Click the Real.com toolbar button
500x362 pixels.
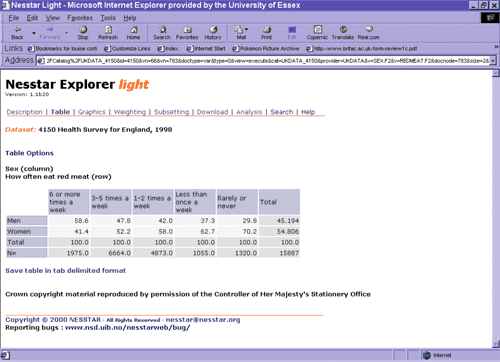[369, 33]
